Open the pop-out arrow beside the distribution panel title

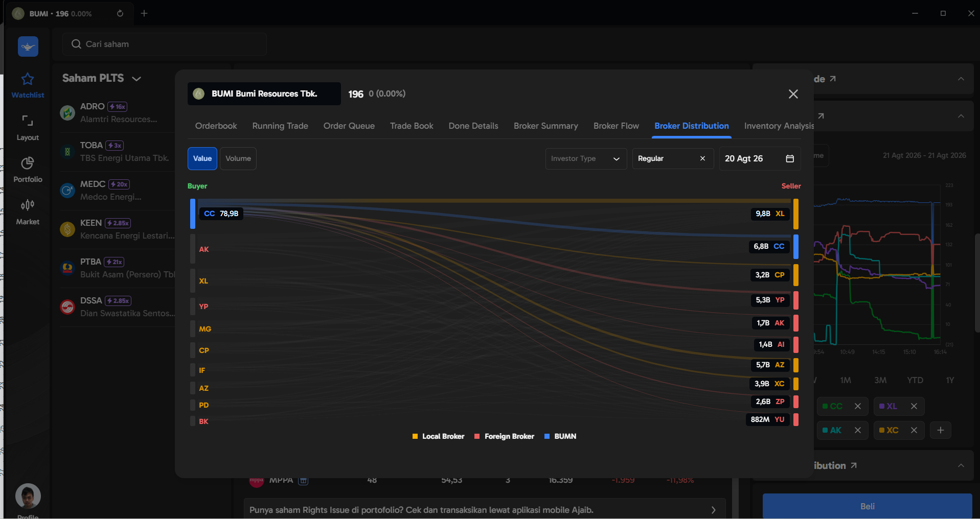coord(854,465)
